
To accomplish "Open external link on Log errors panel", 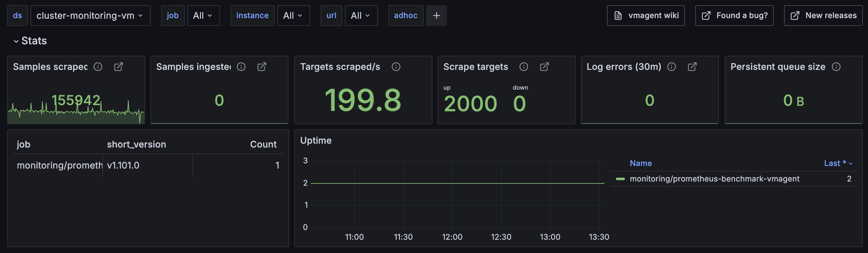I will coord(692,67).
